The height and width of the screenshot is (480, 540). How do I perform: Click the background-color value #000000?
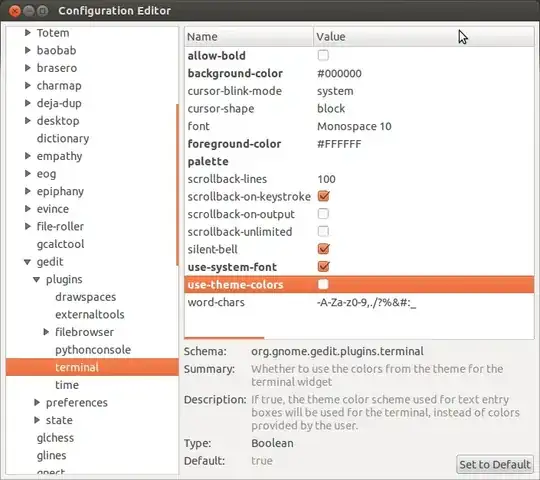pos(339,73)
